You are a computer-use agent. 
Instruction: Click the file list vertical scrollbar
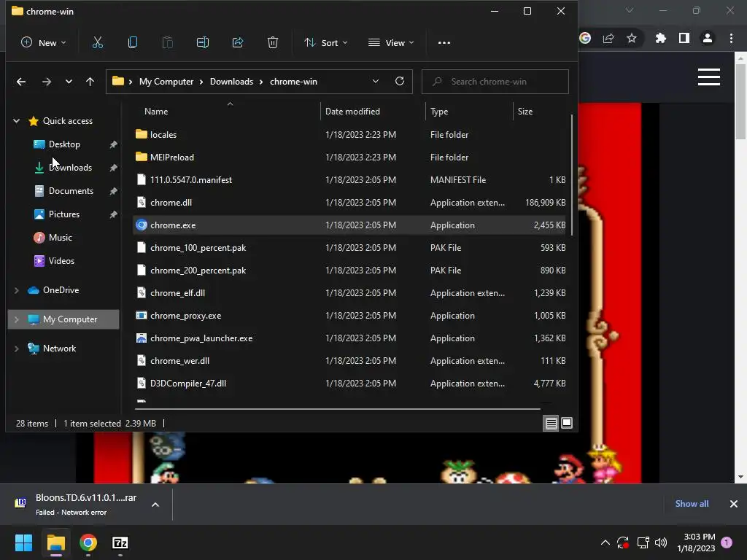click(x=571, y=175)
